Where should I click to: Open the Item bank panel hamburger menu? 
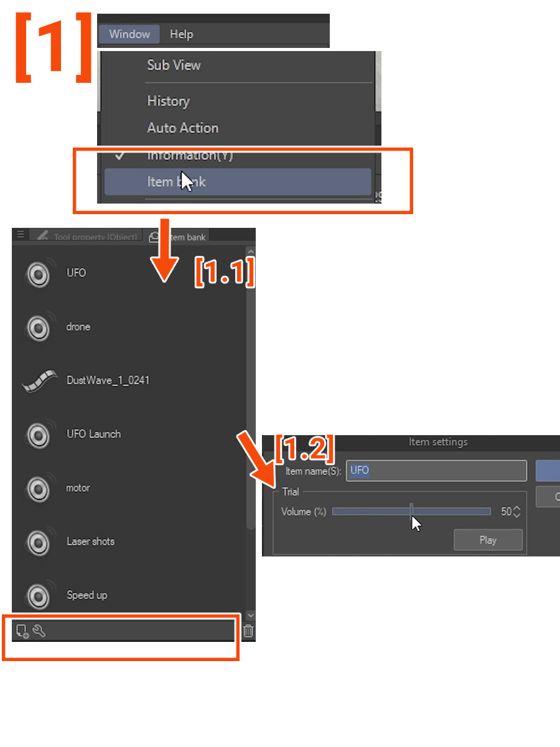pyautogui.click(x=21, y=235)
